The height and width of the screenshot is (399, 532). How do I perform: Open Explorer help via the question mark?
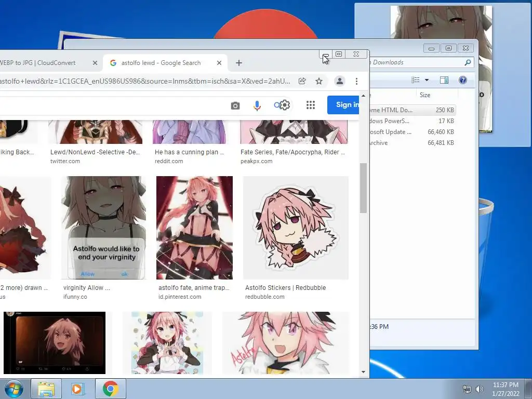pyautogui.click(x=463, y=80)
